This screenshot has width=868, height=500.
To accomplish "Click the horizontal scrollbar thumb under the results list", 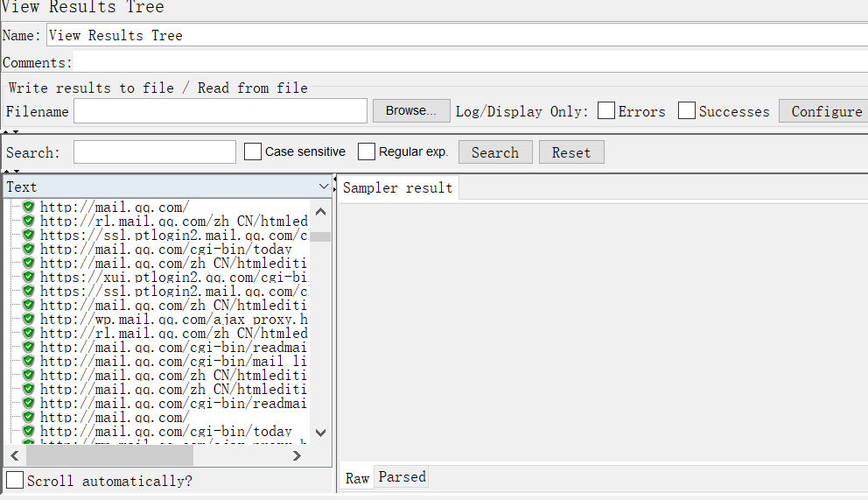I will (x=109, y=456).
